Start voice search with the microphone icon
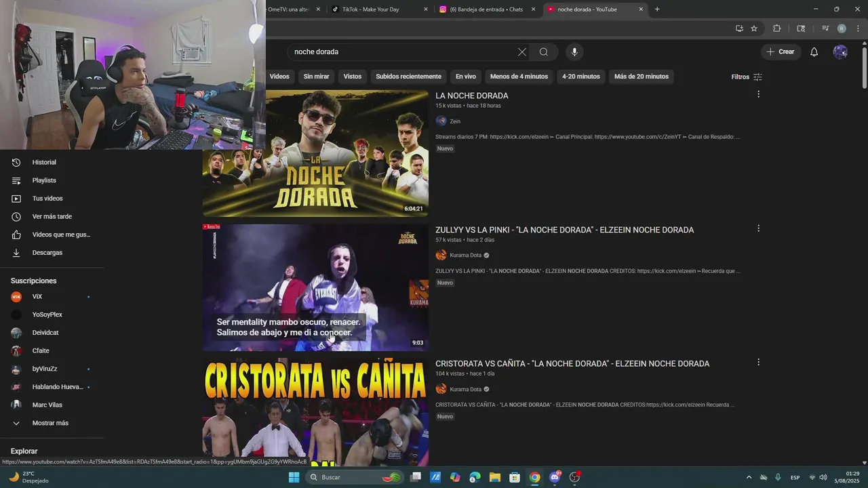Screen dimensions: 868x488 click(574, 52)
